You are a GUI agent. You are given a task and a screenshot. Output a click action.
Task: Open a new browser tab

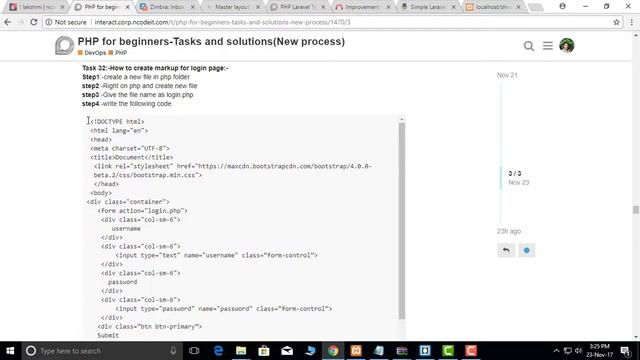click(536, 7)
